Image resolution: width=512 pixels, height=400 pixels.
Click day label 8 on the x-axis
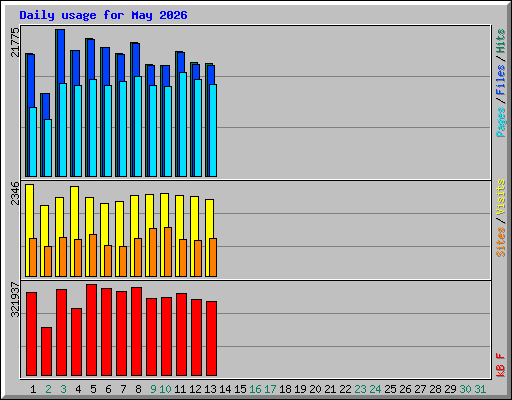coord(138,389)
